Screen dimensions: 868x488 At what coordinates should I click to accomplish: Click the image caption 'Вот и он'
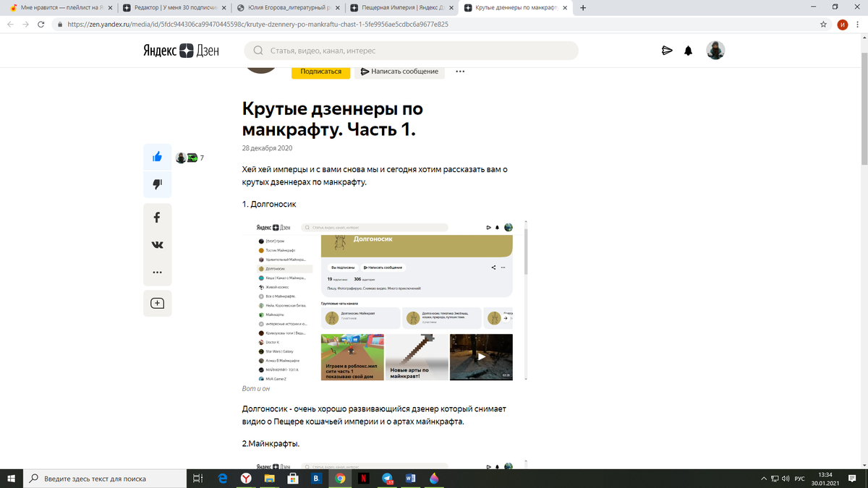(x=256, y=389)
